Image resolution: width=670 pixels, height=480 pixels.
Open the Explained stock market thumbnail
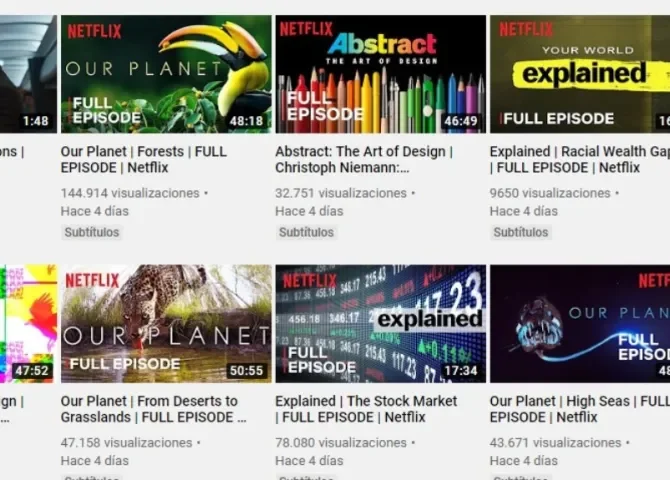(x=381, y=324)
